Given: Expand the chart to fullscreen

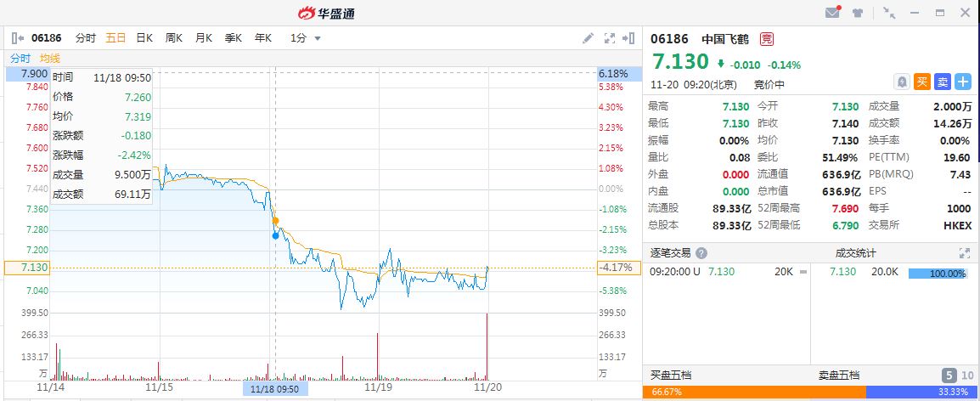Looking at the screenshot, I should 609,38.
